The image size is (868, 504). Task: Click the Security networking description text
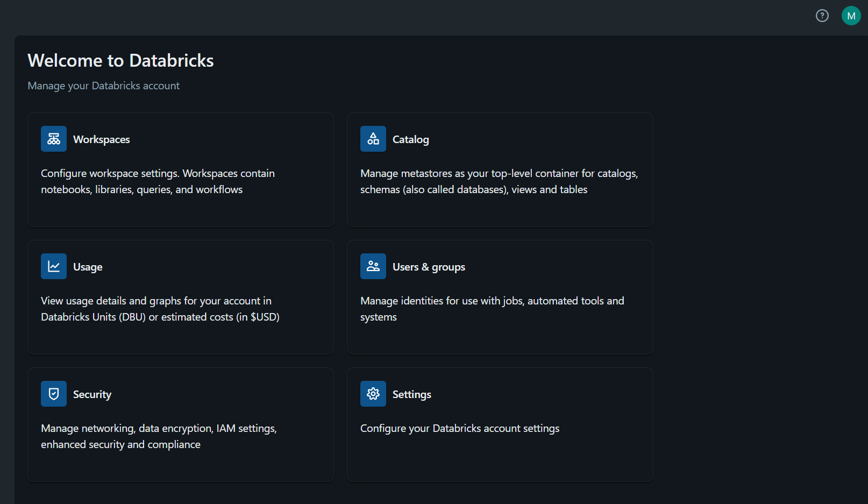(159, 436)
